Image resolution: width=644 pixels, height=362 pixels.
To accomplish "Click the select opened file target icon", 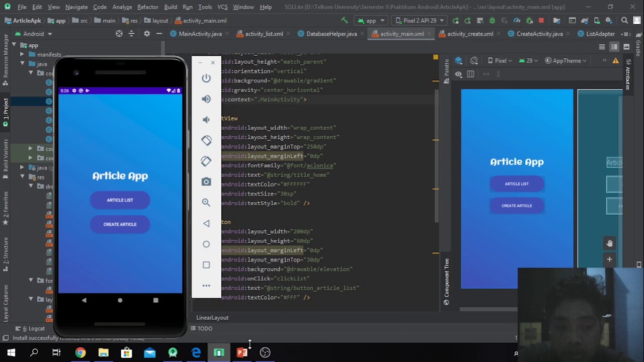I will (x=119, y=34).
